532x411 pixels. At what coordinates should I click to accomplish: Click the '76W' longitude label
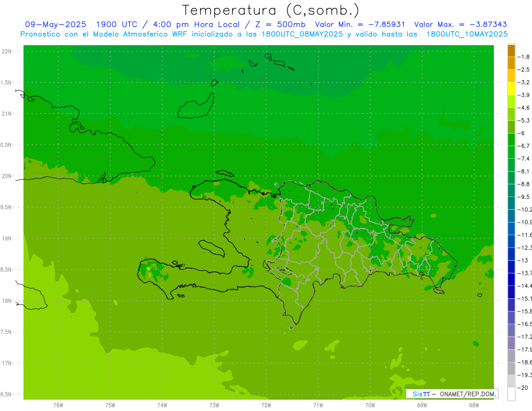click(x=58, y=405)
